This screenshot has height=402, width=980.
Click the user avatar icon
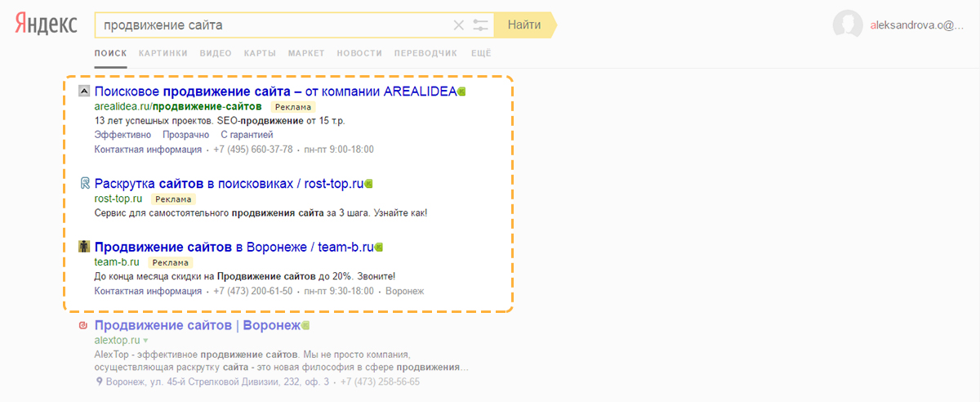tap(848, 25)
